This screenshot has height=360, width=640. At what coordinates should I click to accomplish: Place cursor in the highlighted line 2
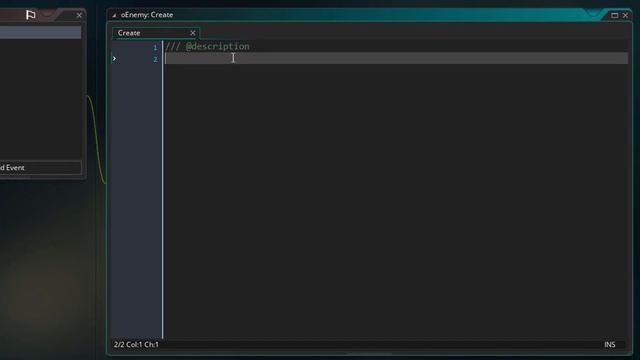pyautogui.click(x=396, y=58)
